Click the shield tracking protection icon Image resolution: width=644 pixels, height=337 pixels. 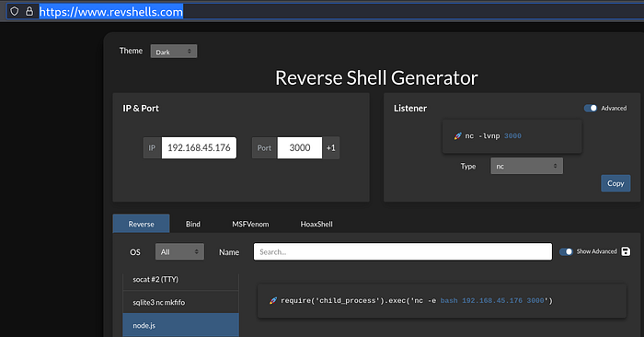click(15, 11)
